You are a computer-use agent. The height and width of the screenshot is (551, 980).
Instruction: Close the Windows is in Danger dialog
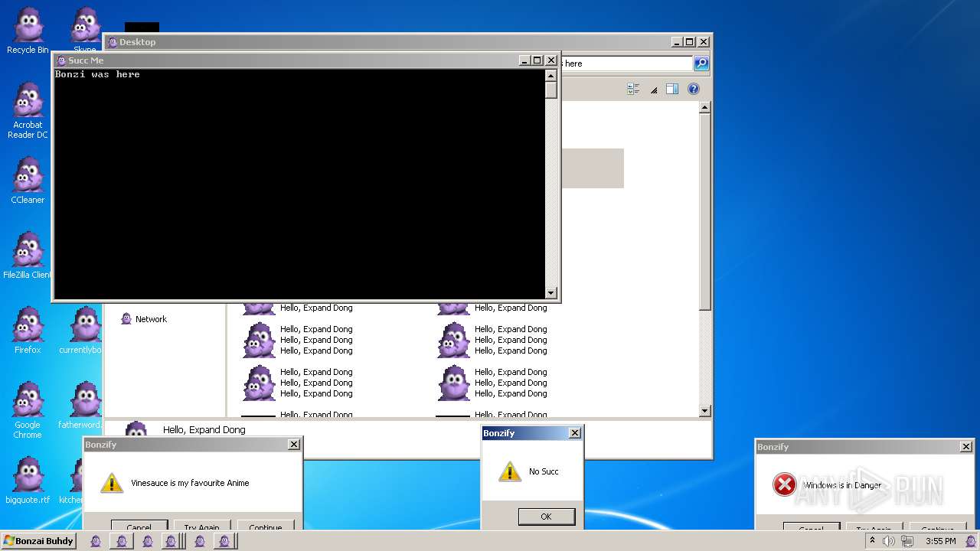pos(966,447)
